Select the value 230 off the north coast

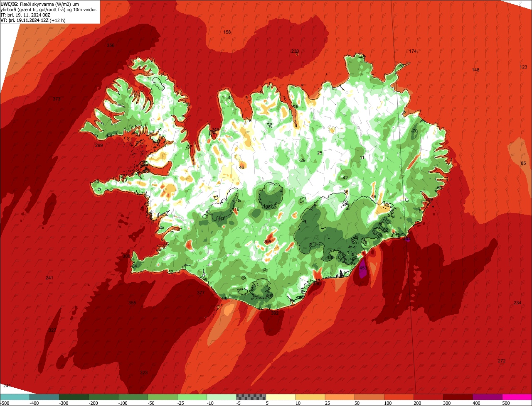point(295,51)
